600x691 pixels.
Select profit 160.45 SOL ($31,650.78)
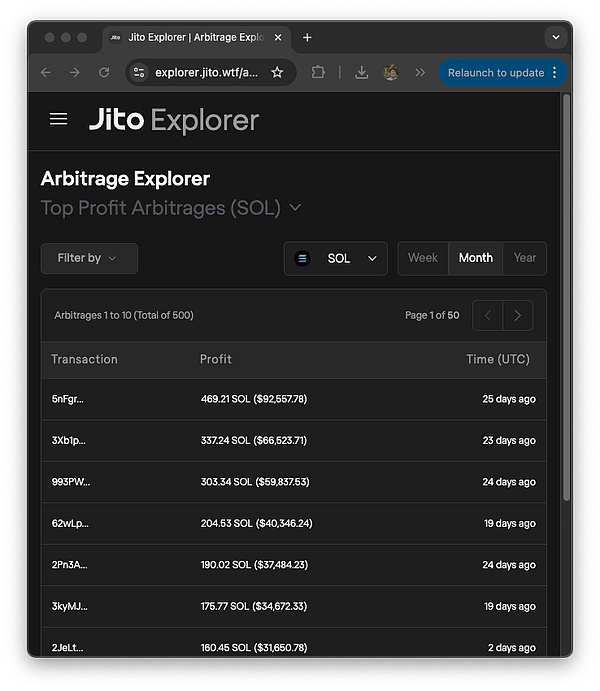click(254, 648)
